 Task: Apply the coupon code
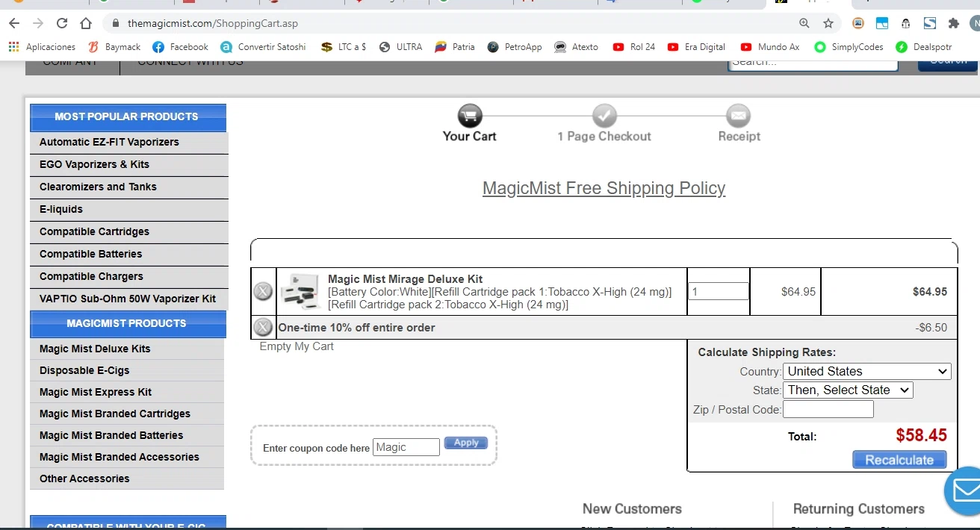tap(466, 443)
